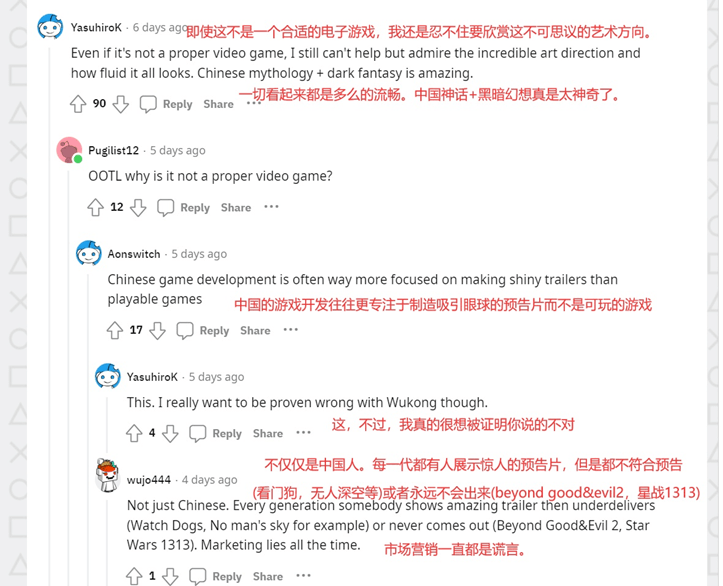Screen dimensions: 723x586
Task: Downvote YasuhiroK's reply with 4 points
Action: tap(170, 433)
